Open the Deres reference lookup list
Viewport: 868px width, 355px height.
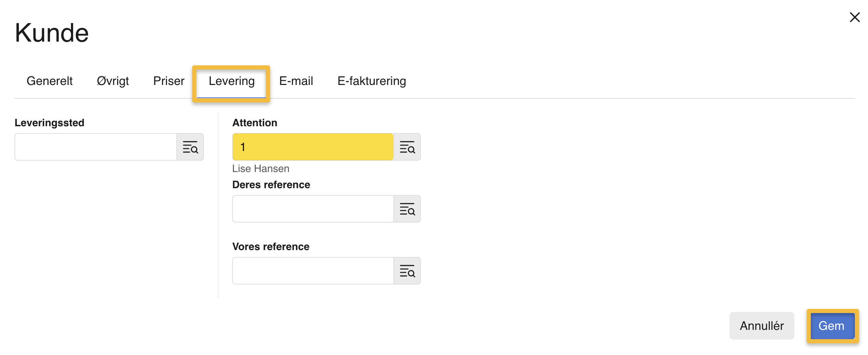click(x=408, y=209)
